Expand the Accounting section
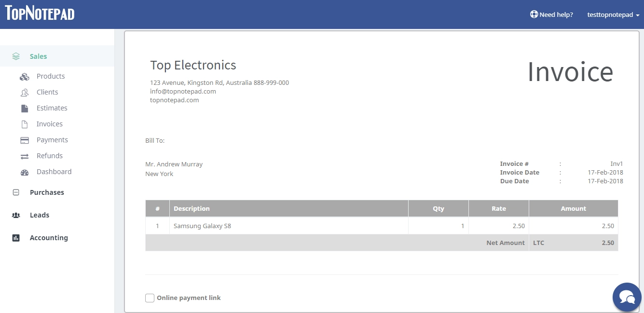This screenshot has width=644, height=313. point(49,237)
